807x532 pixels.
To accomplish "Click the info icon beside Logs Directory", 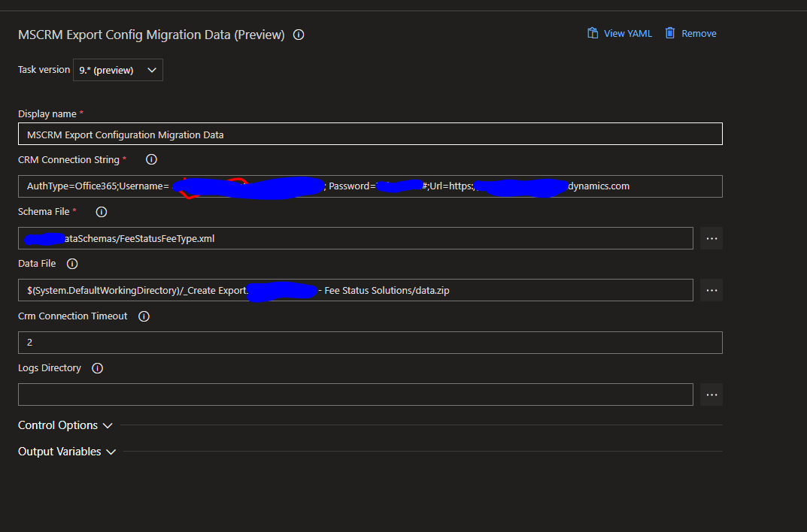I will (x=96, y=367).
